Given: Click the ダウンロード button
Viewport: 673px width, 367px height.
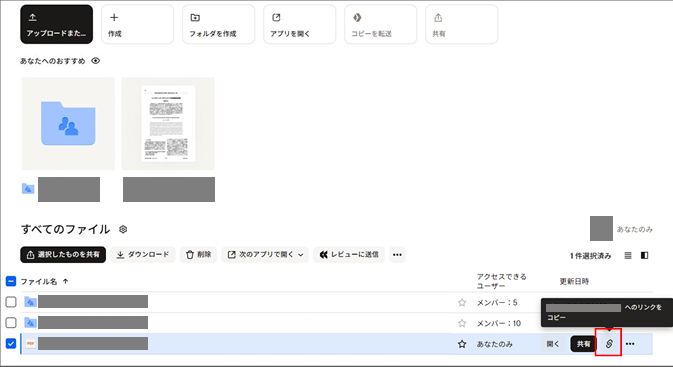Looking at the screenshot, I should [143, 255].
